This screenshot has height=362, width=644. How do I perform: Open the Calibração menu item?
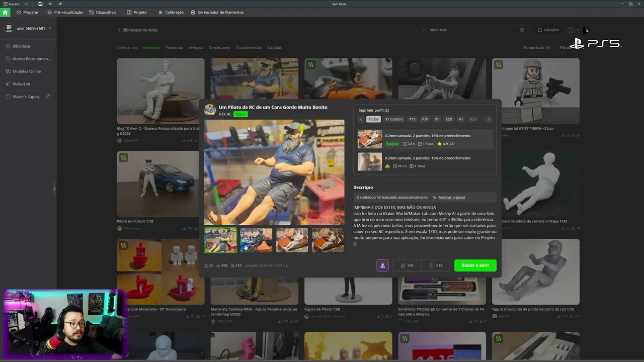tap(171, 12)
